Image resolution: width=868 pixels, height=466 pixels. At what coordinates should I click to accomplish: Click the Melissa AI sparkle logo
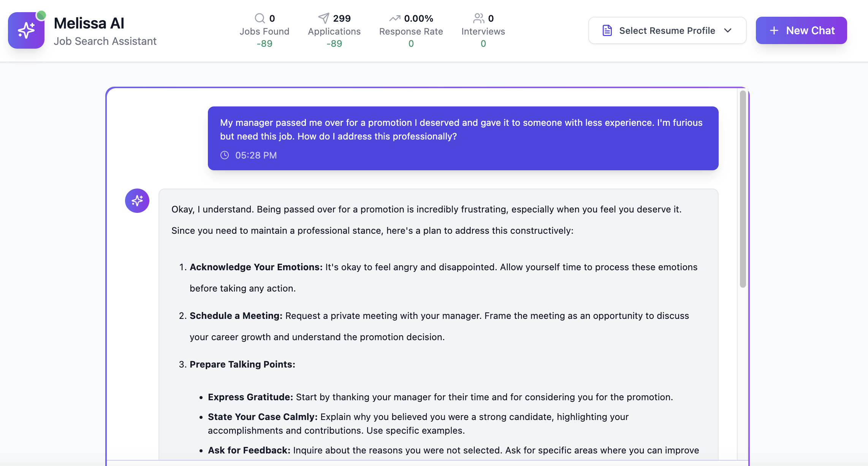click(26, 30)
